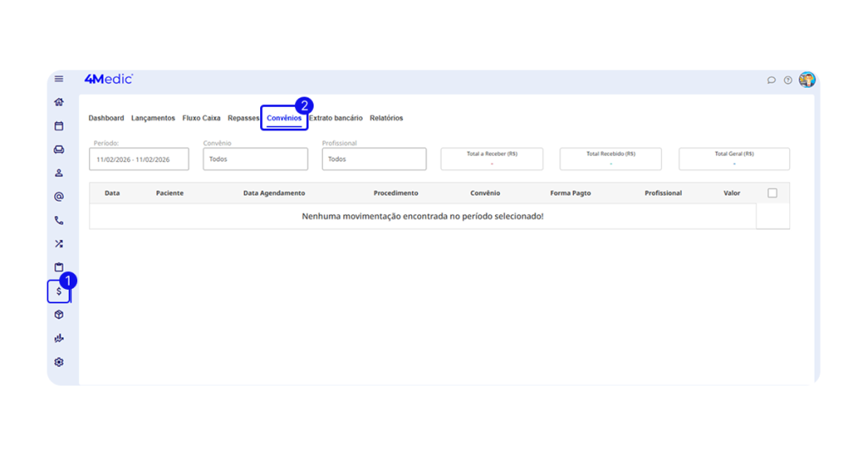Open the settings gear icon in sidebar

(x=58, y=363)
